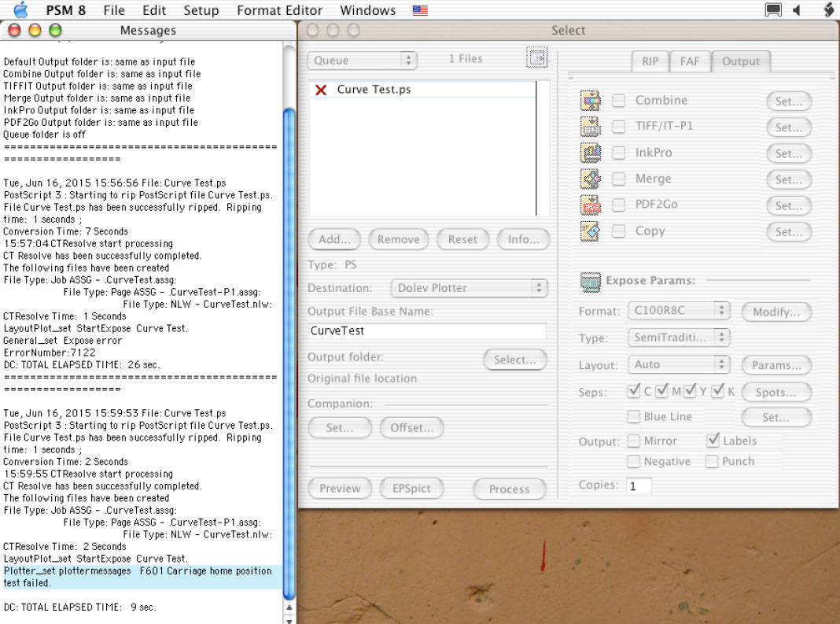Uncheck the Labels checkbox
Viewport: 840px width, 624px height.
click(713, 441)
